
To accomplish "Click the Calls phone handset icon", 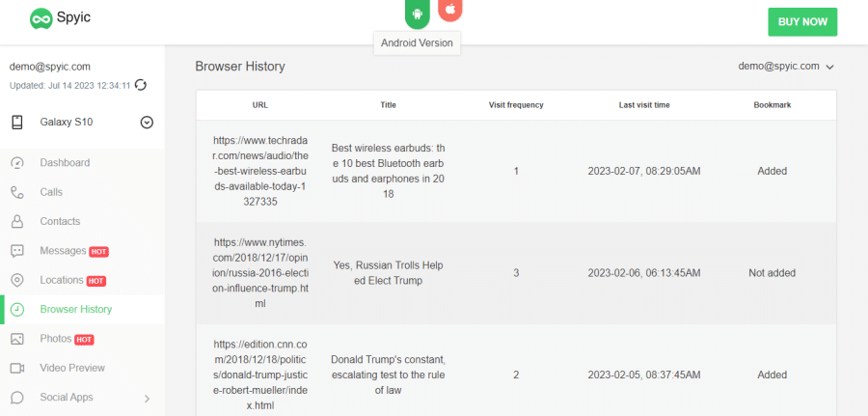I will [17, 192].
